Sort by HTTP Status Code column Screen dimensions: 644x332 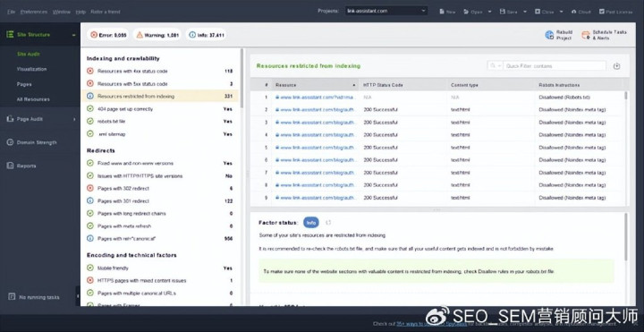[x=402, y=85]
